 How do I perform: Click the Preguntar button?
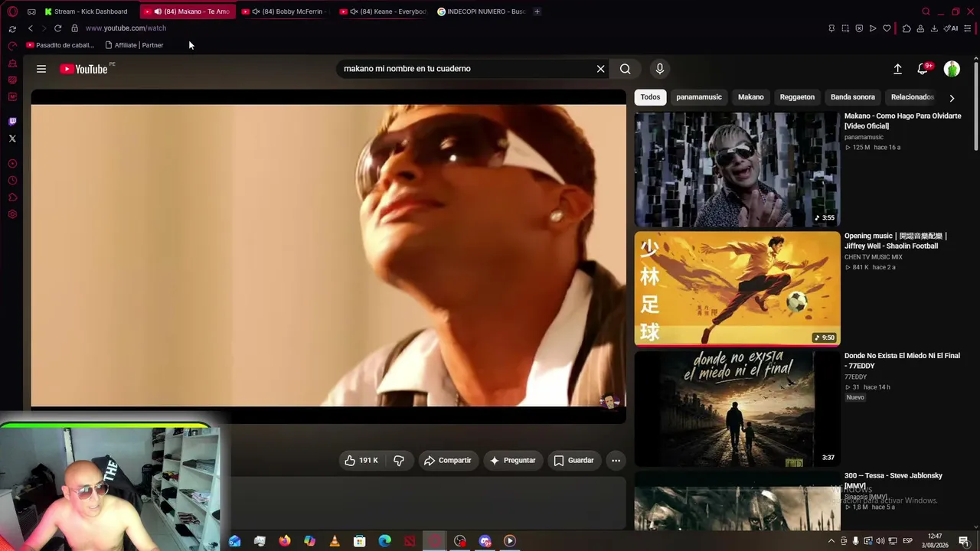[x=512, y=460]
